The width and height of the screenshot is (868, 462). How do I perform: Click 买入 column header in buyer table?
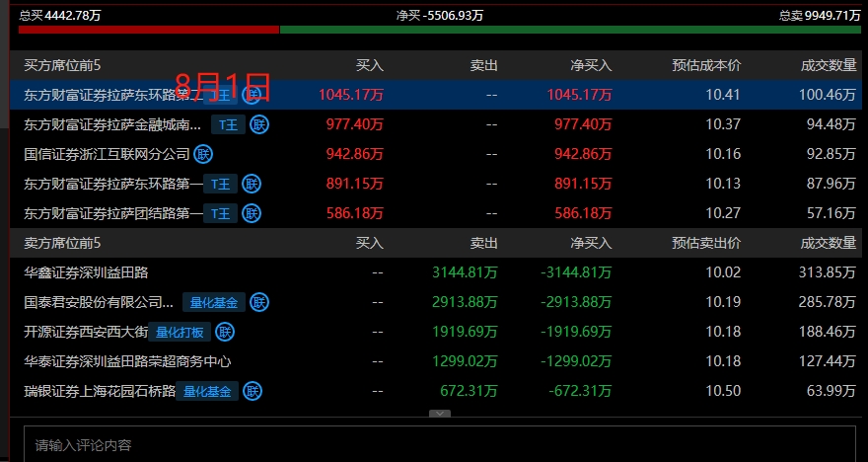(x=370, y=65)
